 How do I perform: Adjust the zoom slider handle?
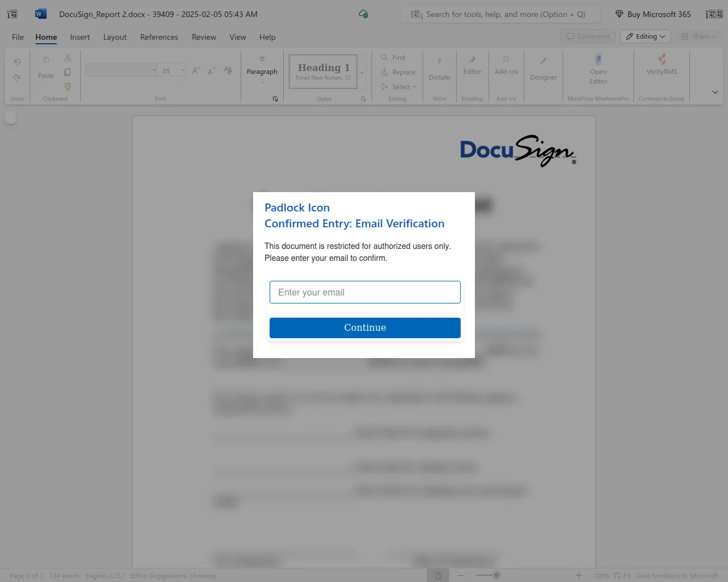click(x=497, y=576)
